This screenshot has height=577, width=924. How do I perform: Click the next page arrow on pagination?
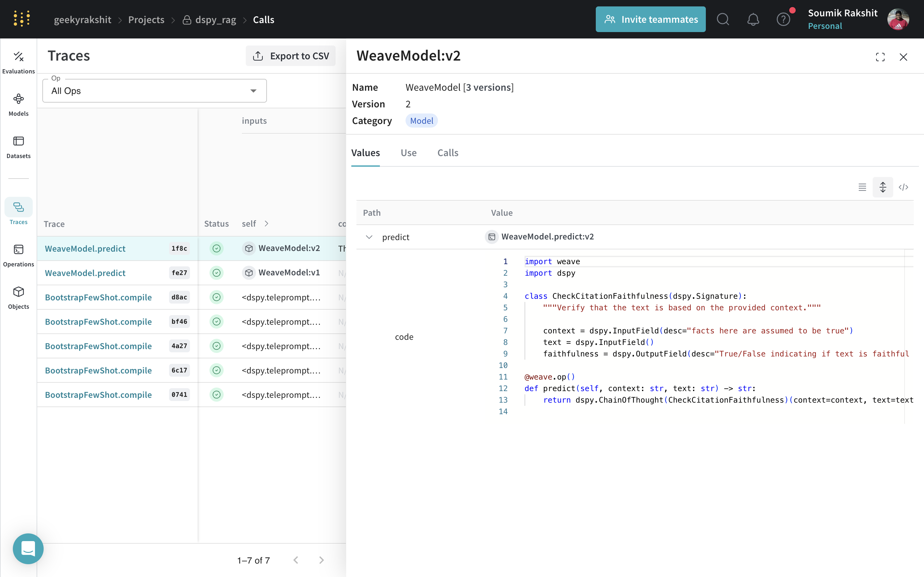[321, 560]
